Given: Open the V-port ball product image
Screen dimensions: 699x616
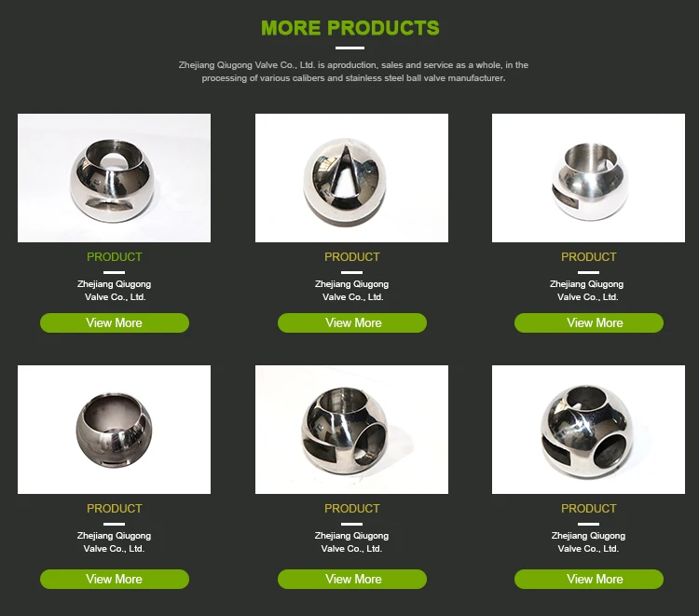Looking at the screenshot, I should point(351,178).
